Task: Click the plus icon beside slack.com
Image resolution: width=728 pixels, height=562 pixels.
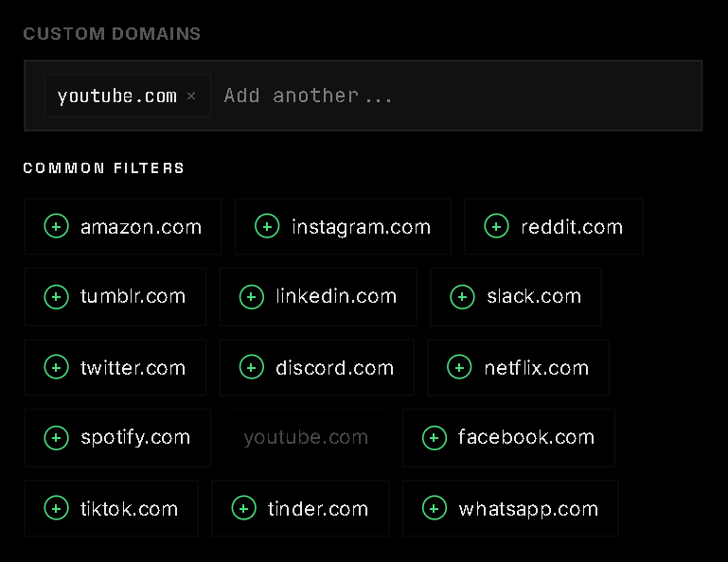Action: 462,296
